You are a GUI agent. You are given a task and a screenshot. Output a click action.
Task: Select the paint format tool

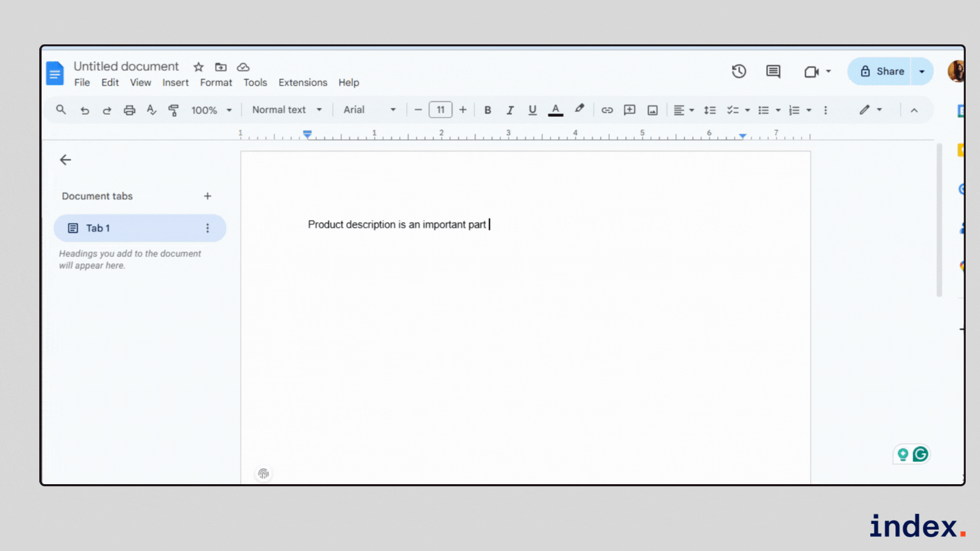point(174,110)
